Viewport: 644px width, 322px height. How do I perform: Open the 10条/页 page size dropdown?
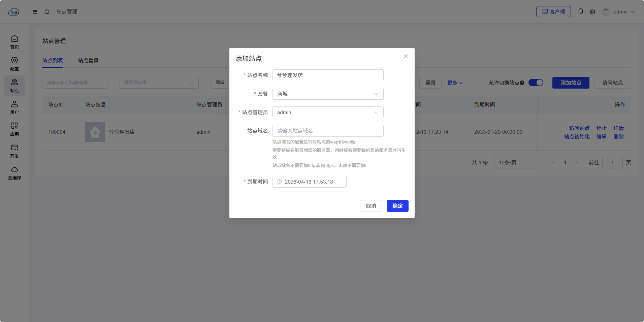coord(517,163)
